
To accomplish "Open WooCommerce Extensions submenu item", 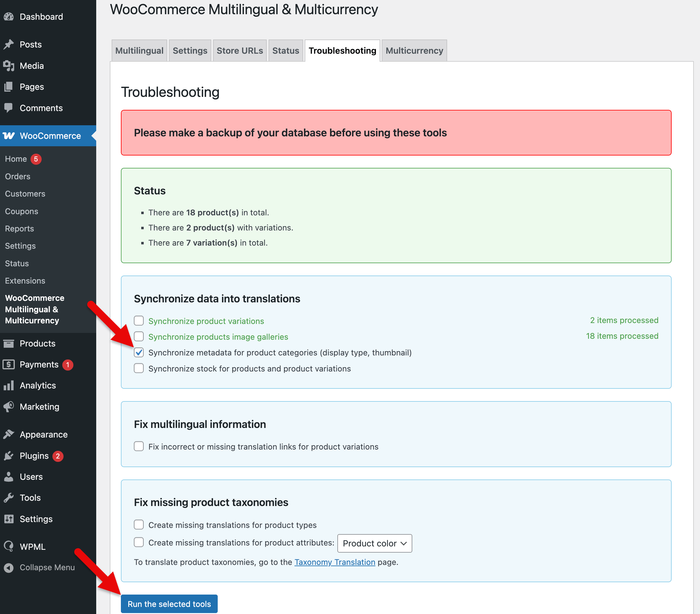I will [25, 280].
